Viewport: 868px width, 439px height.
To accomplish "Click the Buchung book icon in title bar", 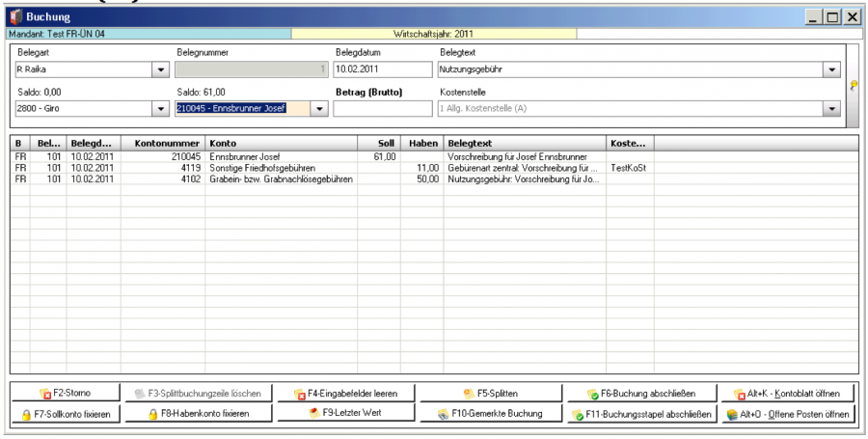I will pyautogui.click(x=16, y=17).
